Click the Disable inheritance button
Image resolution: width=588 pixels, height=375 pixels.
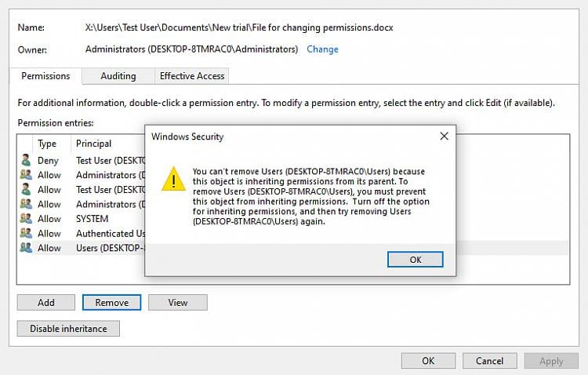coord(68,329)
